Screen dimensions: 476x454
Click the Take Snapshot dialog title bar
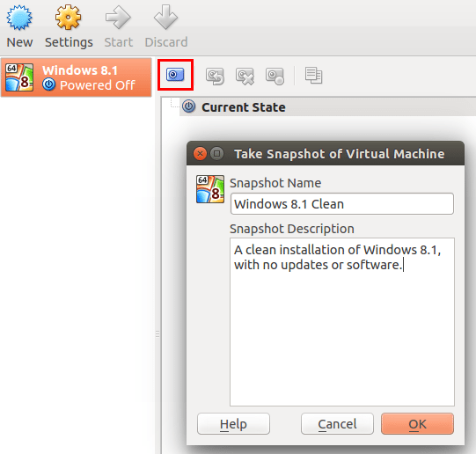pyautogui.click(x=326, y=154)
